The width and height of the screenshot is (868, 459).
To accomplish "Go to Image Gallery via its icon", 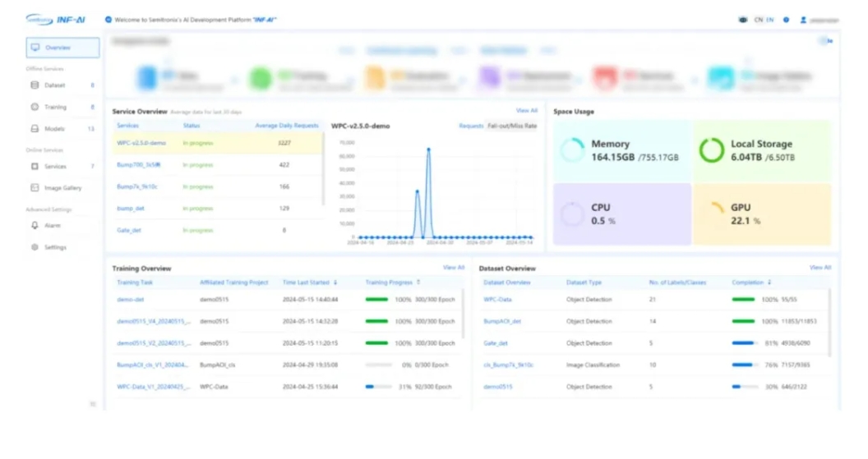I will (35, 188).
